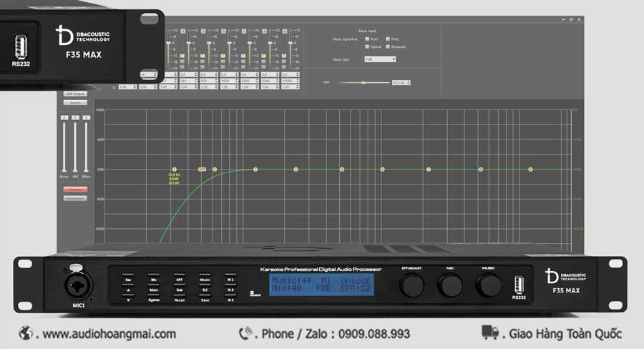
Task: Select EQ node 2 on the frequency graph
Action: coord(215,169)
